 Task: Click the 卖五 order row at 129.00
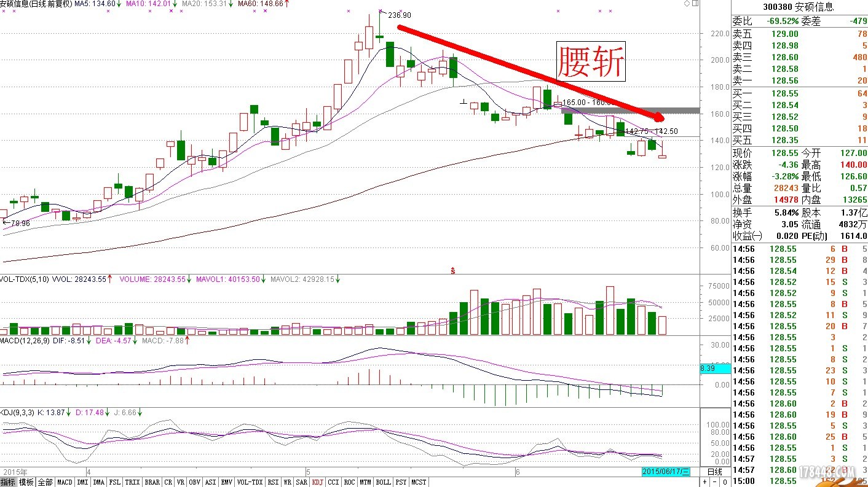[799, 34]
